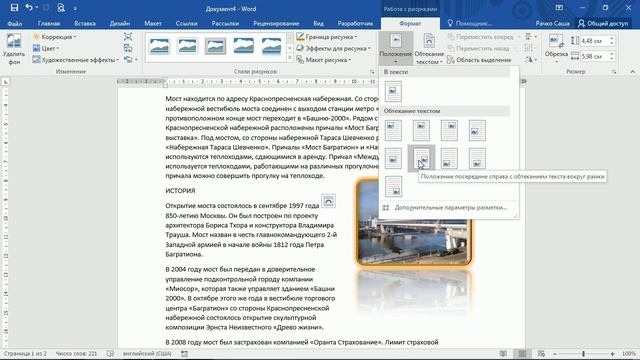Screen dimensions: 640x360
Task: Switch to print layout view
Action: (x=522, y=353)
